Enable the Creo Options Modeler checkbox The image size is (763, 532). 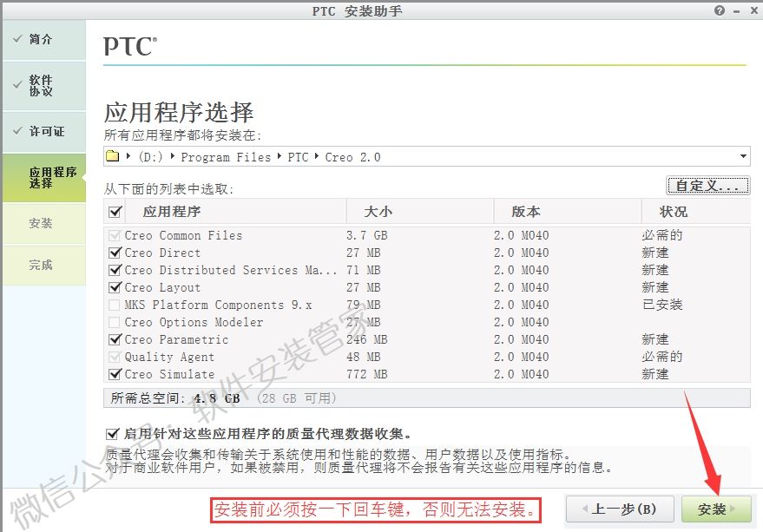pos(115,322)
